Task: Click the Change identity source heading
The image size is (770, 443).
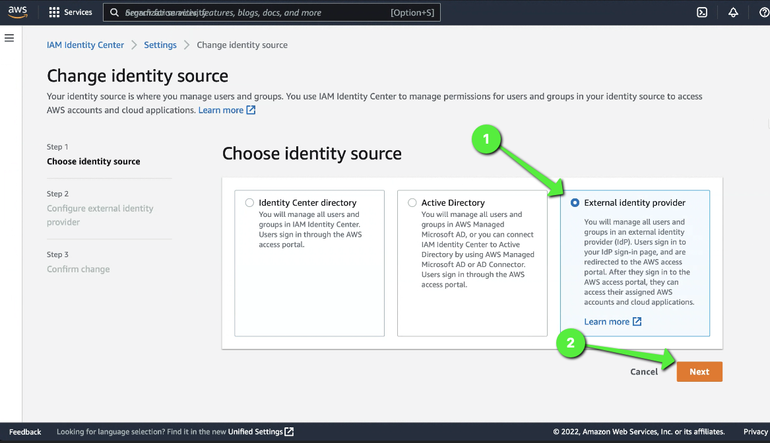Action: click(x=138, y=76)
